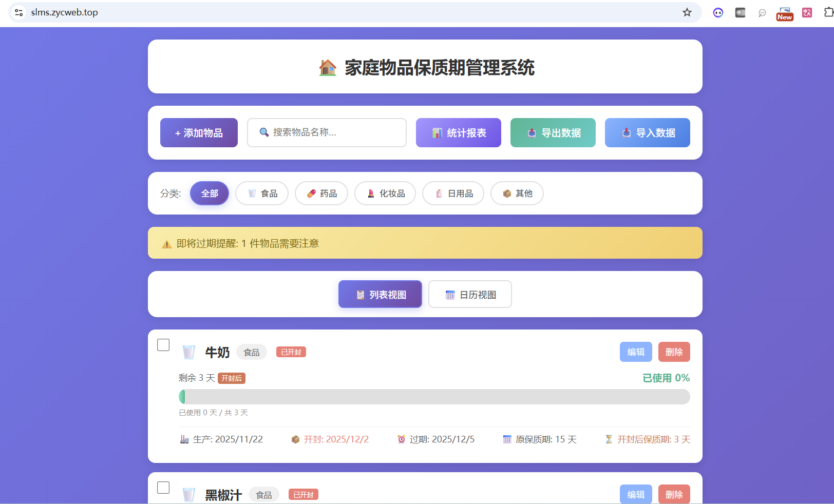The height and width of the screenshot is (504, 834).
Task: Open the grey screen-capture browser extension
Action: pyautogui.click(x=740, y=13)
